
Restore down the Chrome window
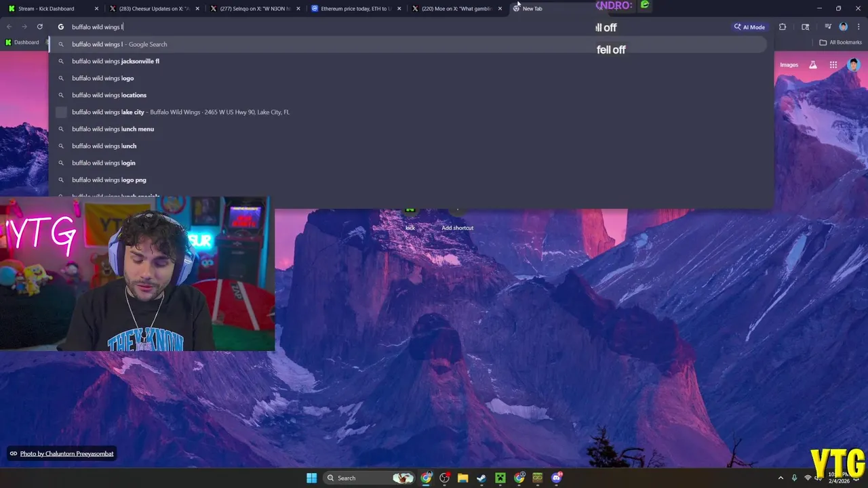(838, 8)
